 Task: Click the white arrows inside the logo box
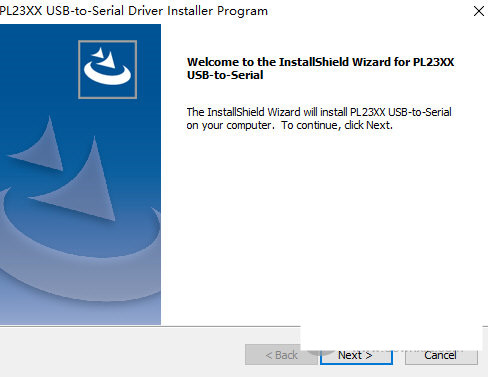point(105,58)
